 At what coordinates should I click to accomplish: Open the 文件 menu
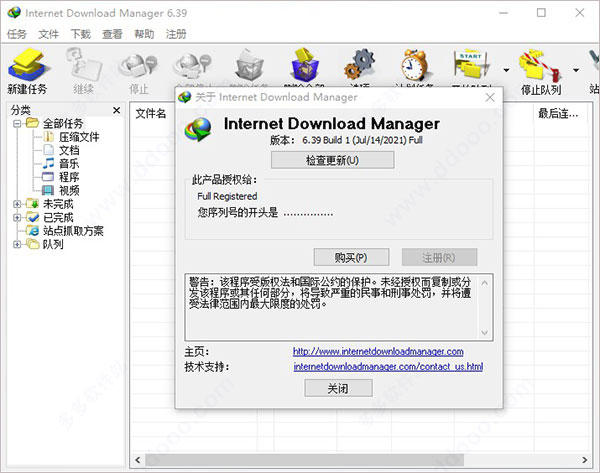click(49, 34)
